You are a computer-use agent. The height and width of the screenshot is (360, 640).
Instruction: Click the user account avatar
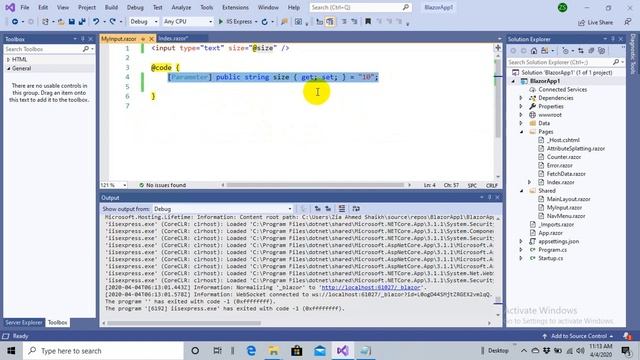[x=562, y=7]
